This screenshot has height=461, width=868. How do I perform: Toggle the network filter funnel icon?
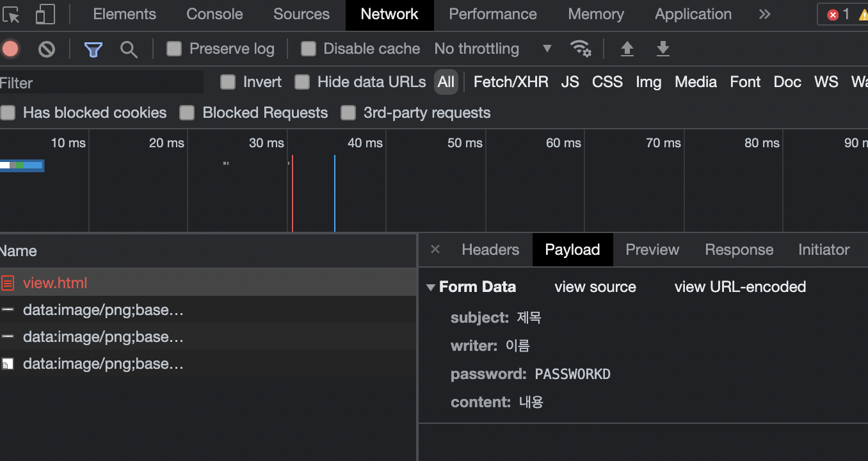click(93, 49)
